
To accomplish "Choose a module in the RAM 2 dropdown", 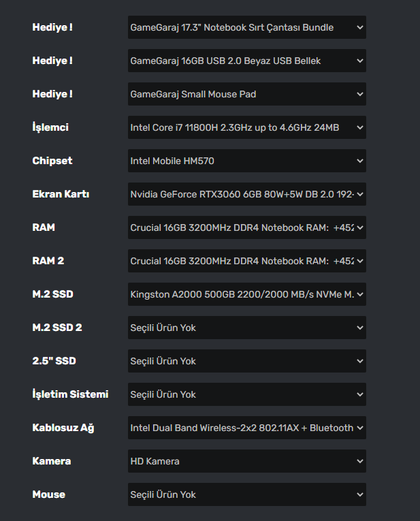I will click(246, 261).
